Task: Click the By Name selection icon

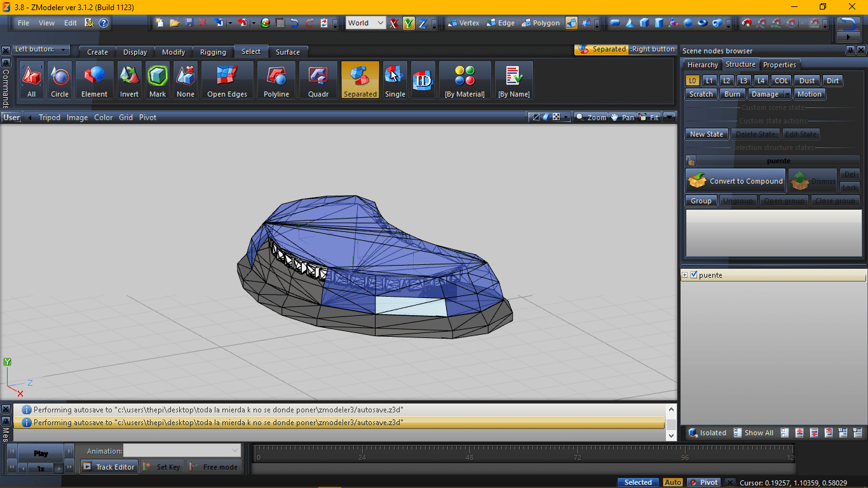Action: 513,80
